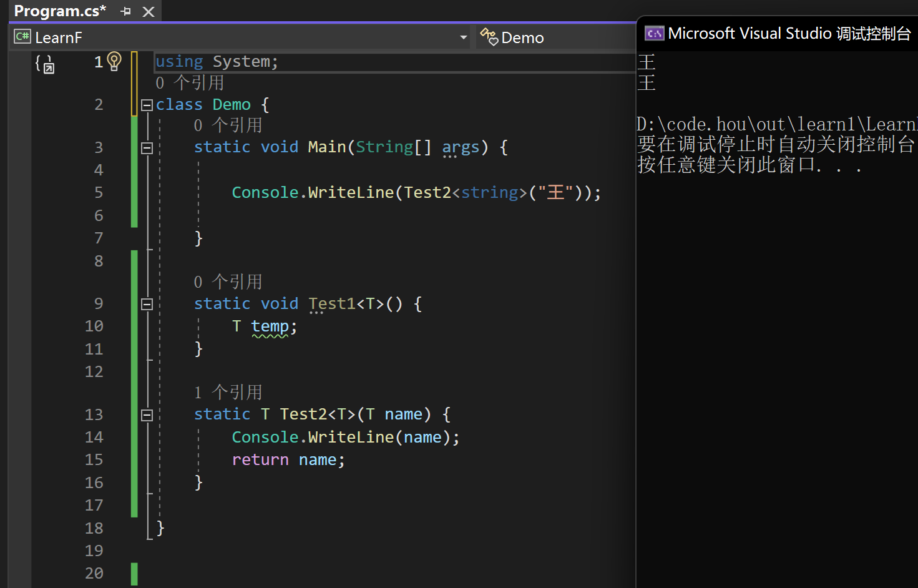Click the 'Test1' method name on line 9
The height and width of the screenshot is (588, 918).
332,303
